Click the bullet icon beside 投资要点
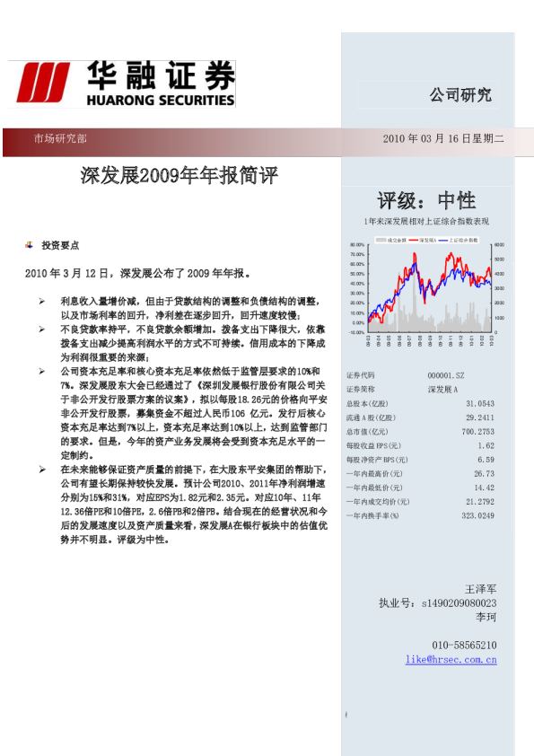Screen dimensions: 534x756 [x=30, y=245]
